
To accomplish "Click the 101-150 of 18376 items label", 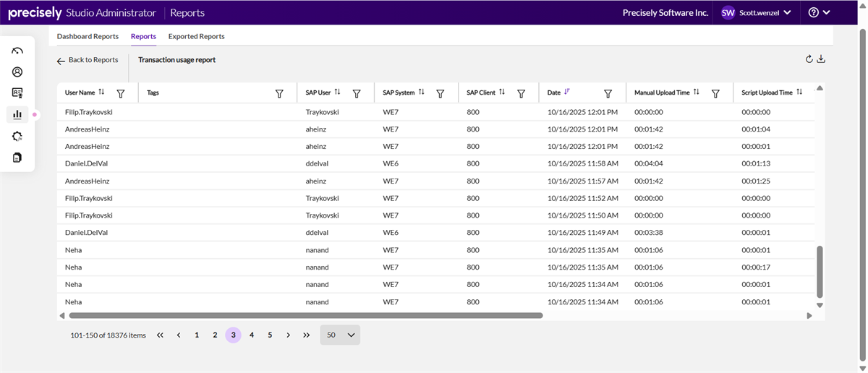I will [108, 335].
